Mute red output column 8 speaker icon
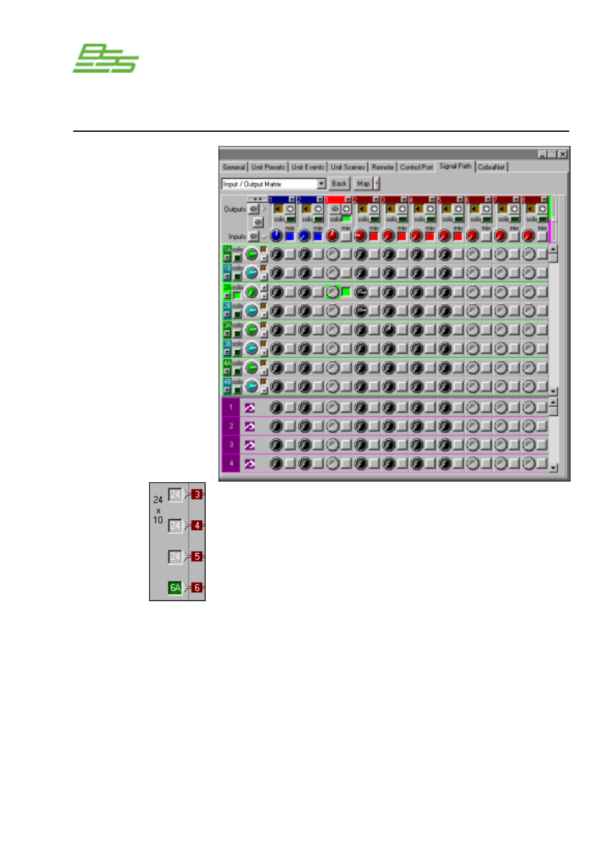The width and height of the screenshot is (613, 868). (x=531, y=209)
